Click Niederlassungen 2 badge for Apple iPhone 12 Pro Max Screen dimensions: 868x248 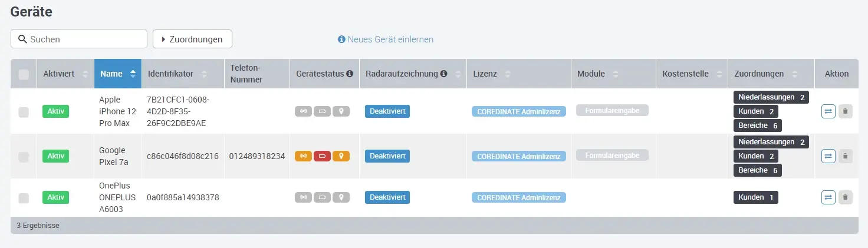click(x=771, y=97)
